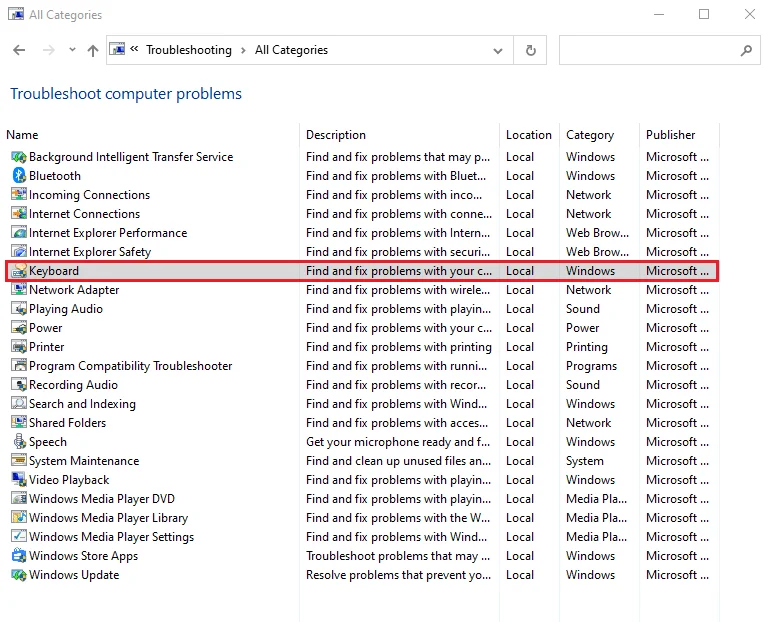Viewport: 772px width, 622px height.
Task: Select the Search and Indexing name
Action: coord(82,404)
